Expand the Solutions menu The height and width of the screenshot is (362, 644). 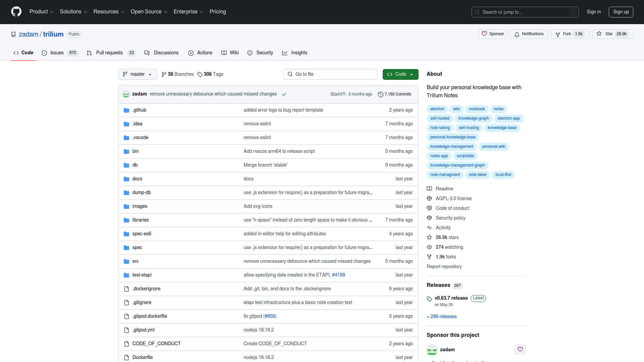[73, 12]
